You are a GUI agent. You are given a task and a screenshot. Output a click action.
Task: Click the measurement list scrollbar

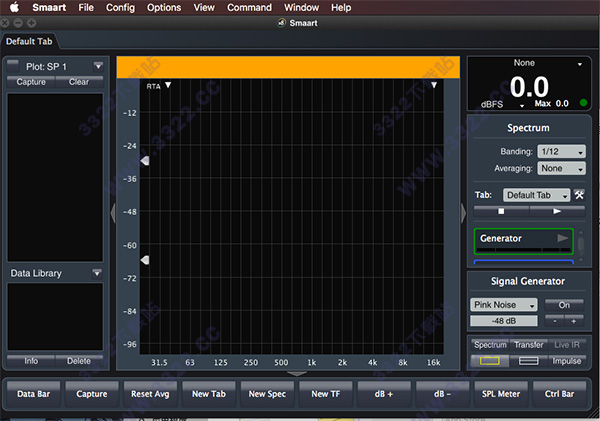click(581, 245)
